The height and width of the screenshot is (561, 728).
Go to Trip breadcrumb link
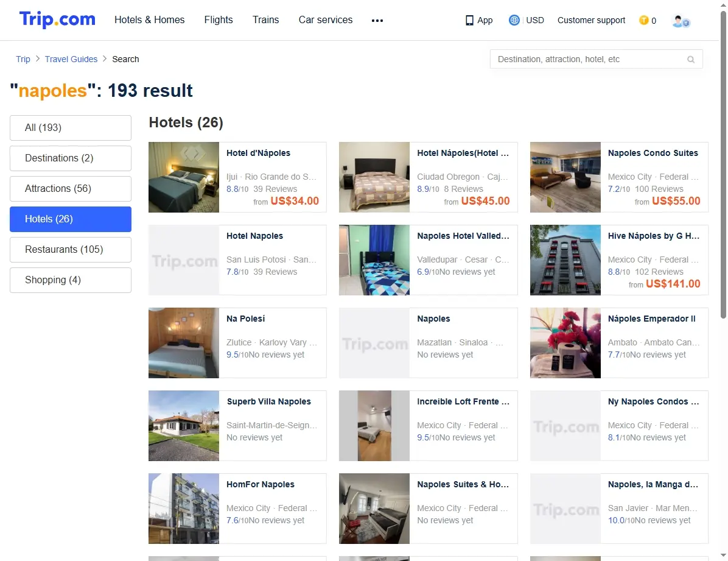pos(23,59)
